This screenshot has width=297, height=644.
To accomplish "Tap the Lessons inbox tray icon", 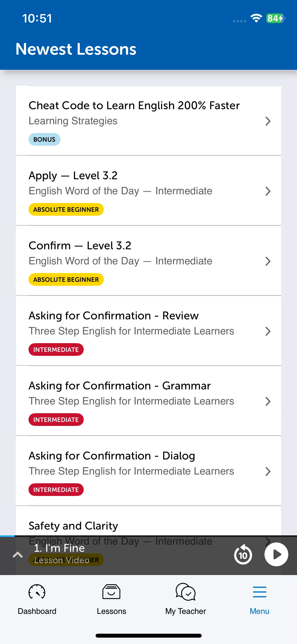I will point(111,592).
